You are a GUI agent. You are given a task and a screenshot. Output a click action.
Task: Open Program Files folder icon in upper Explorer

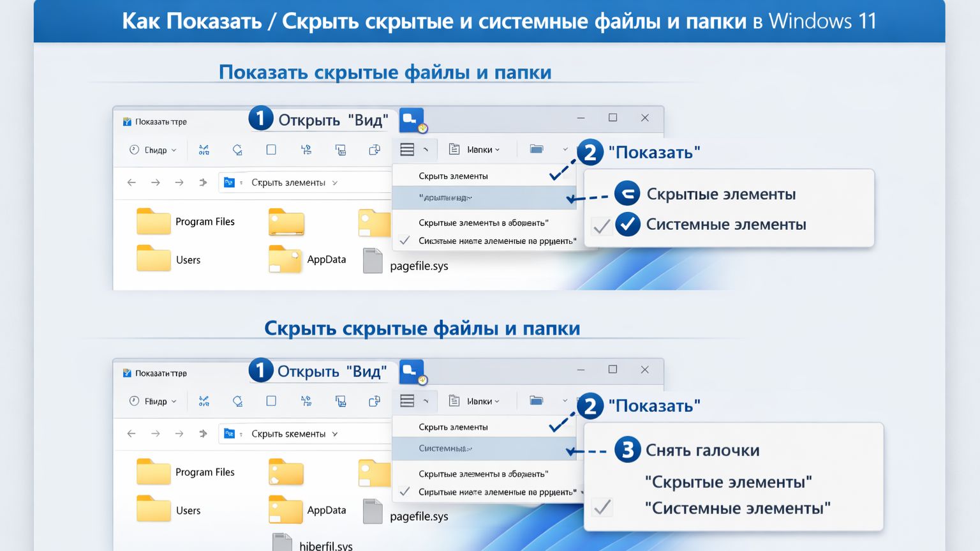pos(154,221)
